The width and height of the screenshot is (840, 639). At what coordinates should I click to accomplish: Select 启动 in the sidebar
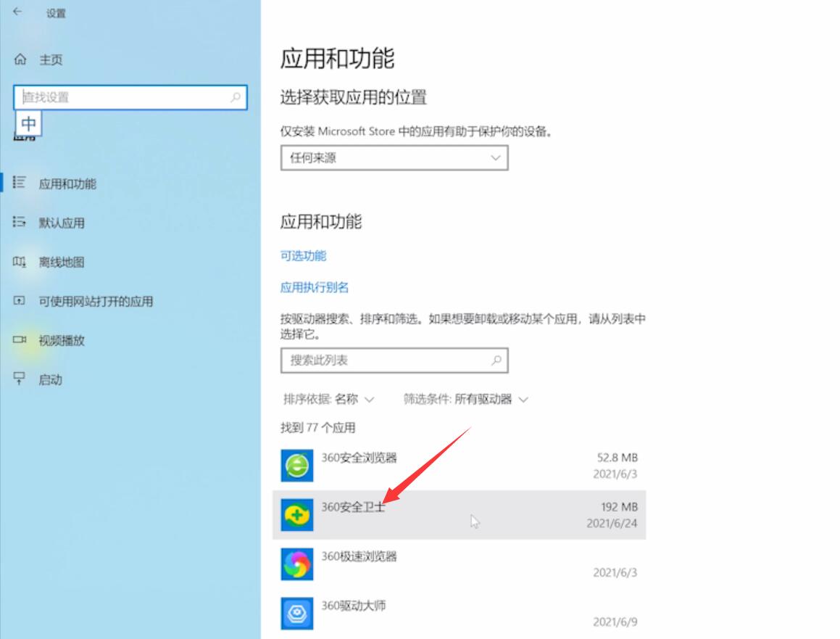click(50, 380)
